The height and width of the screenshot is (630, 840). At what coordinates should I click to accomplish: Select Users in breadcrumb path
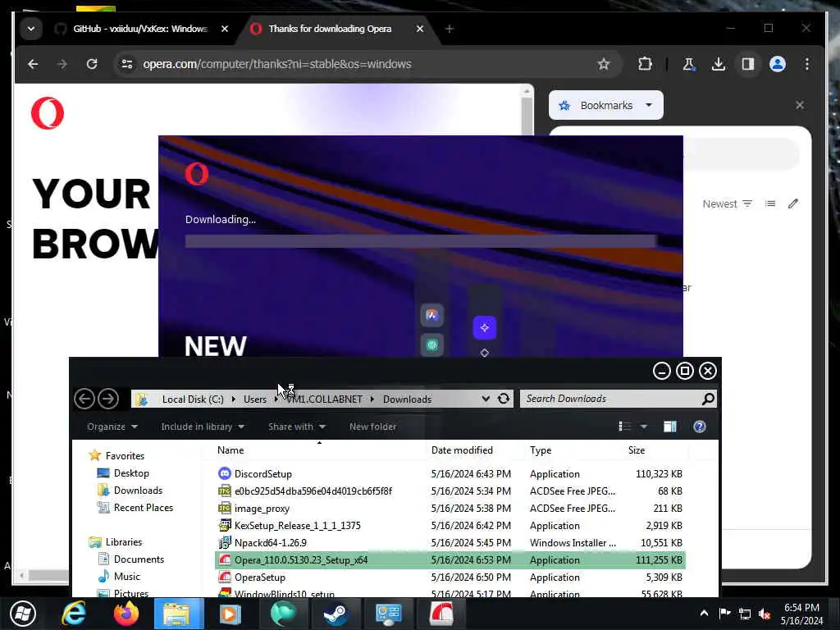tap(255, 399)
